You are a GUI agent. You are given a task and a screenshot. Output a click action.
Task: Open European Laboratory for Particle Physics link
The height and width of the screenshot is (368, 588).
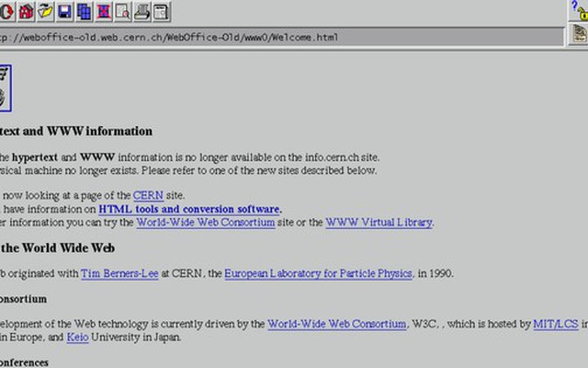[x=318, y=273]
